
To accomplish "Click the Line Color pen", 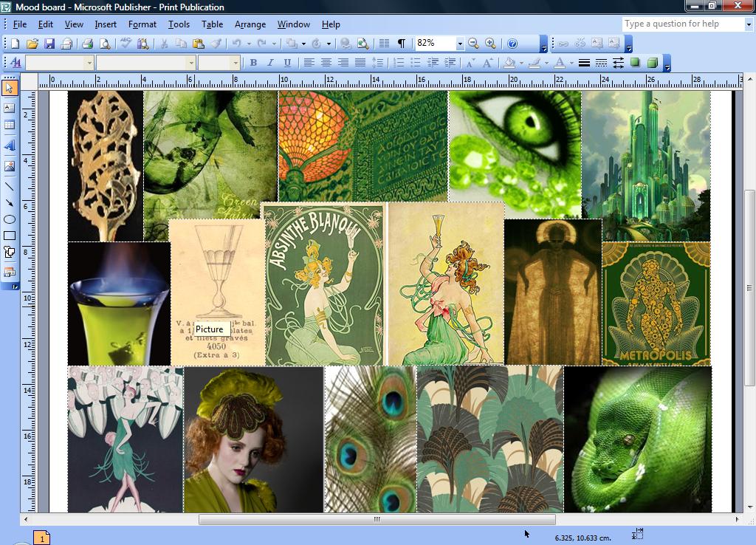I will click(535, 63).
